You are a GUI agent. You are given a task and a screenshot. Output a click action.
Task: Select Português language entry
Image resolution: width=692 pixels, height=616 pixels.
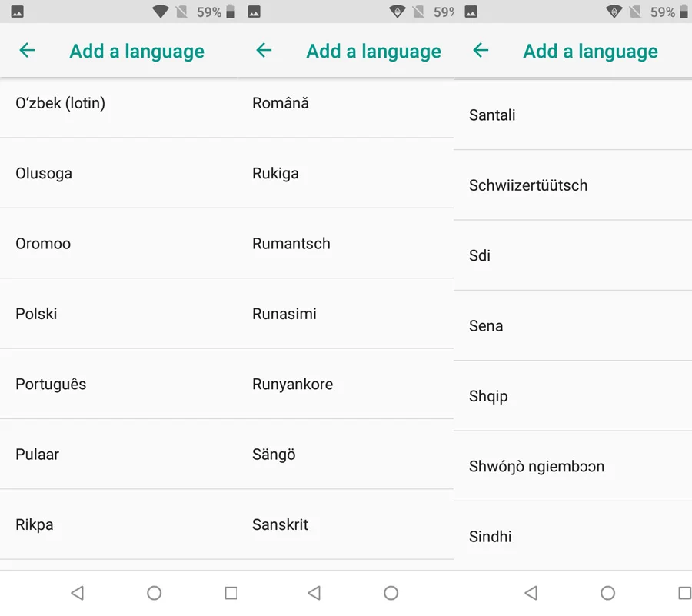(118, 384)
